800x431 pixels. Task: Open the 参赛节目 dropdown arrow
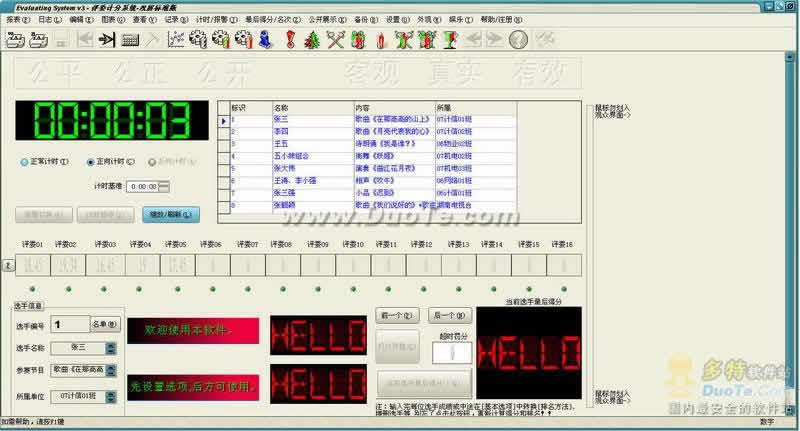[x=111, y=370]
